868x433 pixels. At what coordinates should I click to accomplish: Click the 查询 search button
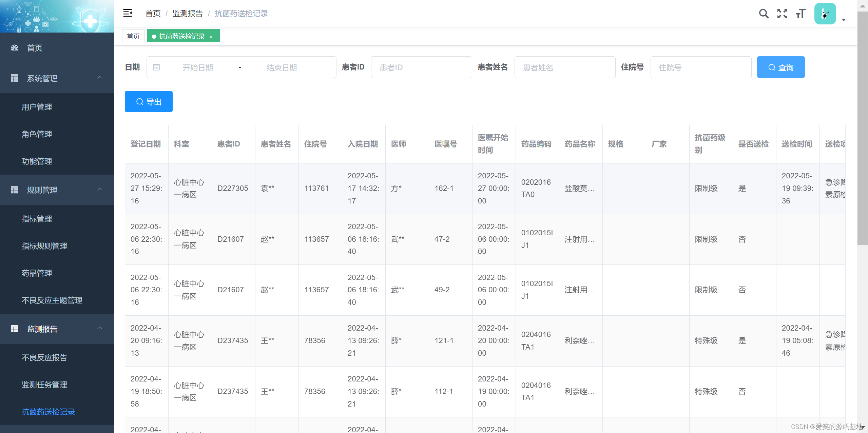780,67
